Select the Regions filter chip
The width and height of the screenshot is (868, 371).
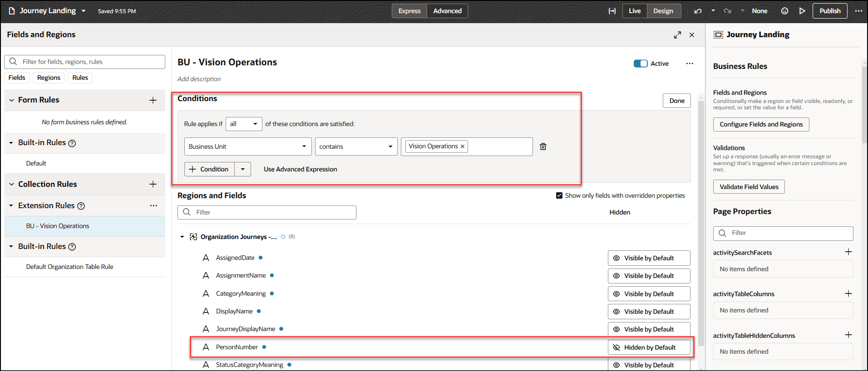click(x=49, y=78)
